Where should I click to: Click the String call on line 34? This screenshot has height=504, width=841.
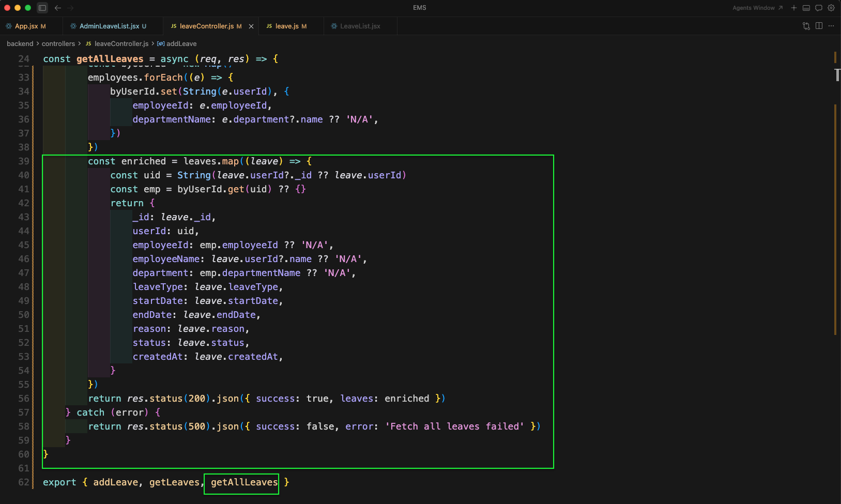click(200, 91)
